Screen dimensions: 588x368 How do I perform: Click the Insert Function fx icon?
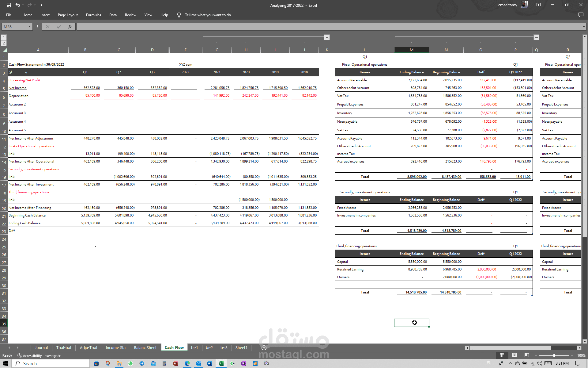click(x=70, y=27)
